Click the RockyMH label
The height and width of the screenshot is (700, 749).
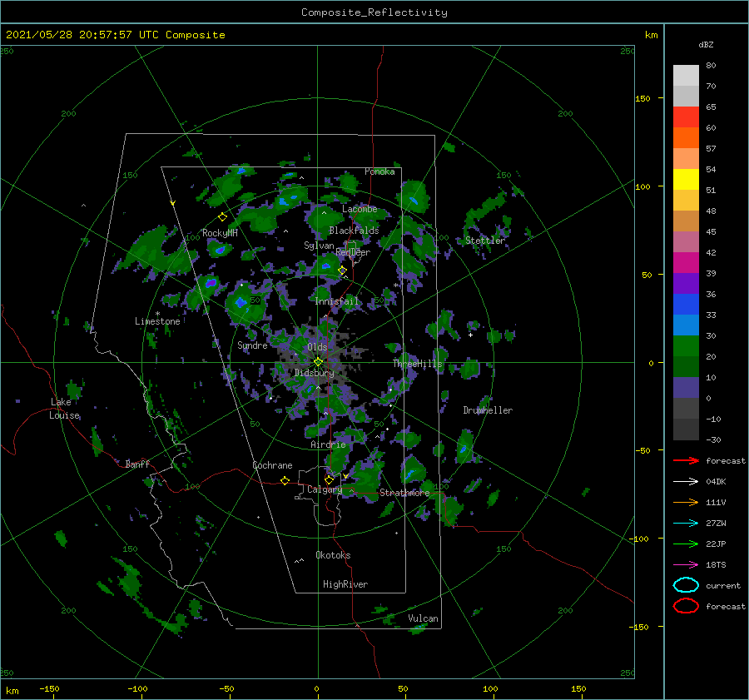click(220, 233)
